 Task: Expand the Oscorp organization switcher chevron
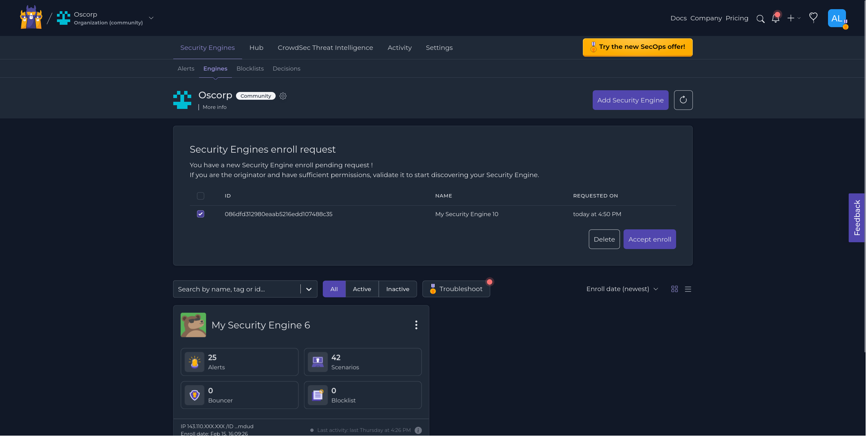coord(151,18)
